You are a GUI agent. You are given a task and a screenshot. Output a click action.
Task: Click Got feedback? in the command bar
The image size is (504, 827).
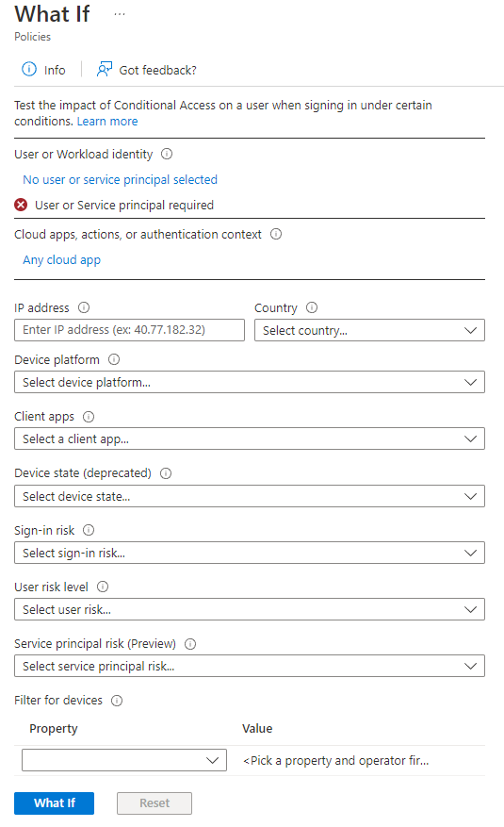click(146, 70)
